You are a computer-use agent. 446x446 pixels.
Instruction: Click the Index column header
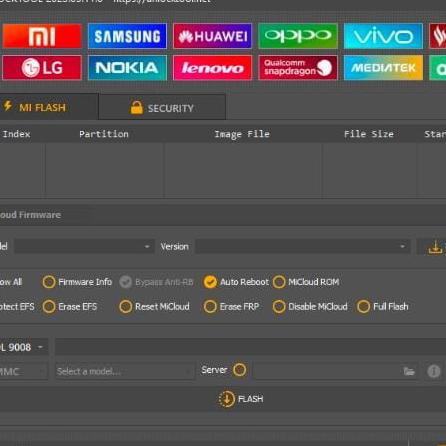(x=16, y=134)
